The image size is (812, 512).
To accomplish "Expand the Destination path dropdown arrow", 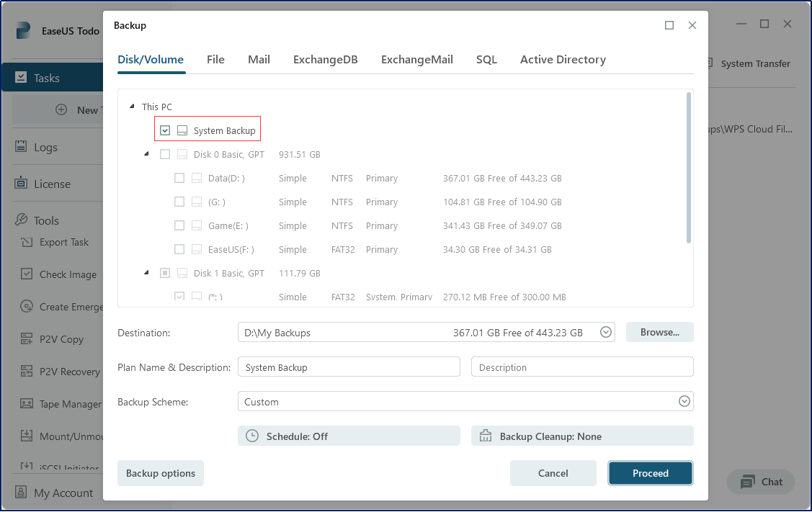I will [606, 332].
